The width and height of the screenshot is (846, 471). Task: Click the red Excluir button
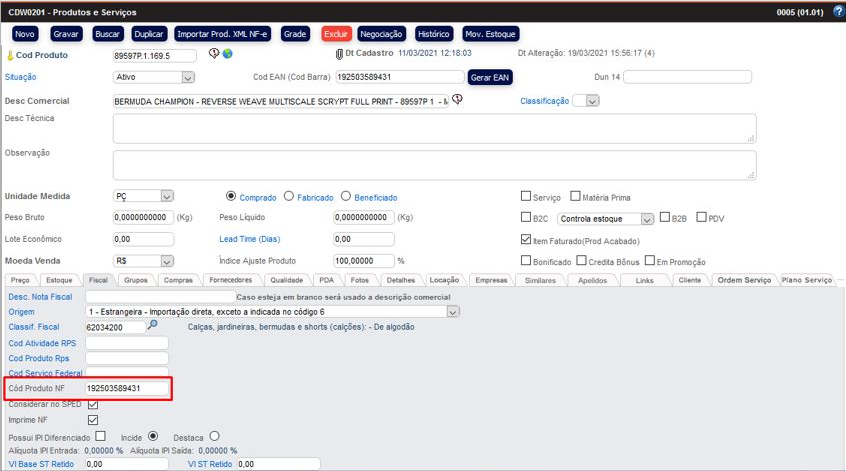coord(335,34)
